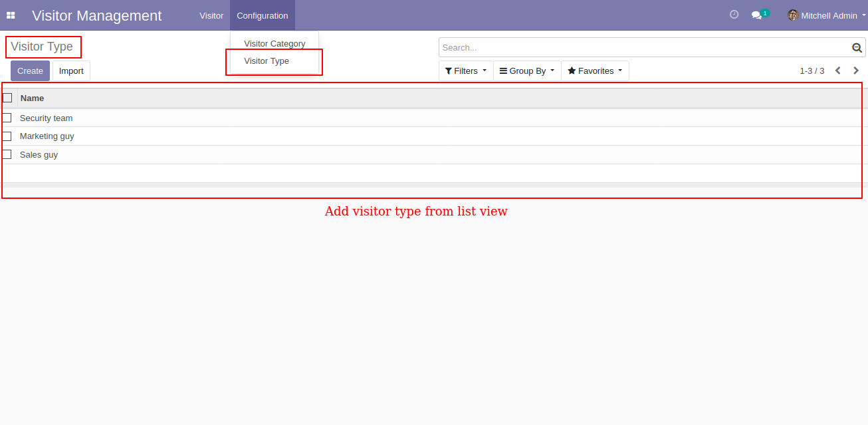Click the Create button
The height and width of the screenshot is (425, 868).
30,71
